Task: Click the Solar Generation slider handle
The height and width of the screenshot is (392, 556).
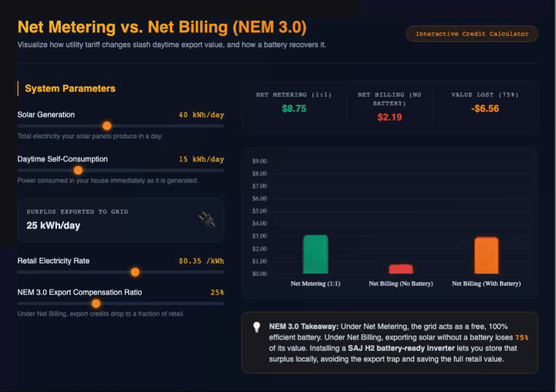Action: 107,126
